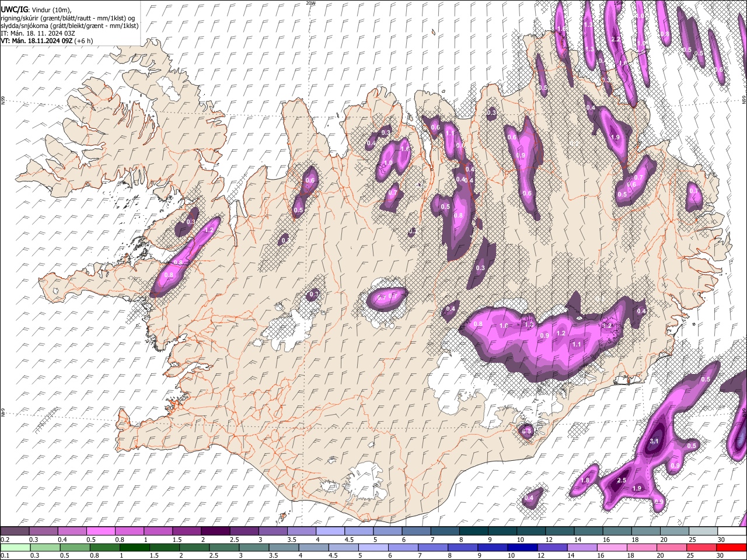Click the '4.5' label in the lower legend row
This screenshot has width=747, height=560.
pos(333,555)
